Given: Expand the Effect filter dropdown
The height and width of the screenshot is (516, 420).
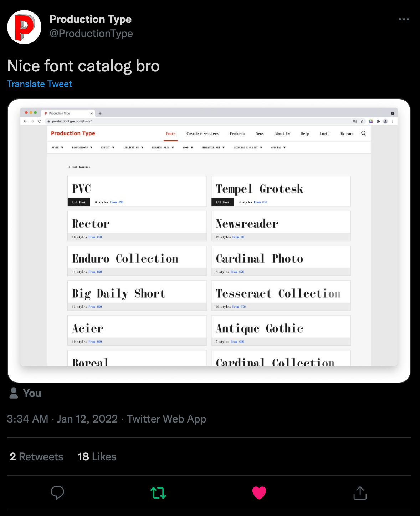Looking at the screenshot, I should point(108,147).
